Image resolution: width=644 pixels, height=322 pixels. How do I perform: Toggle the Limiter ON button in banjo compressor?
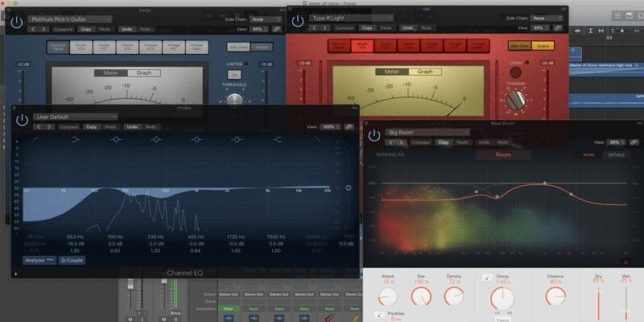click(x=234, y=75)
